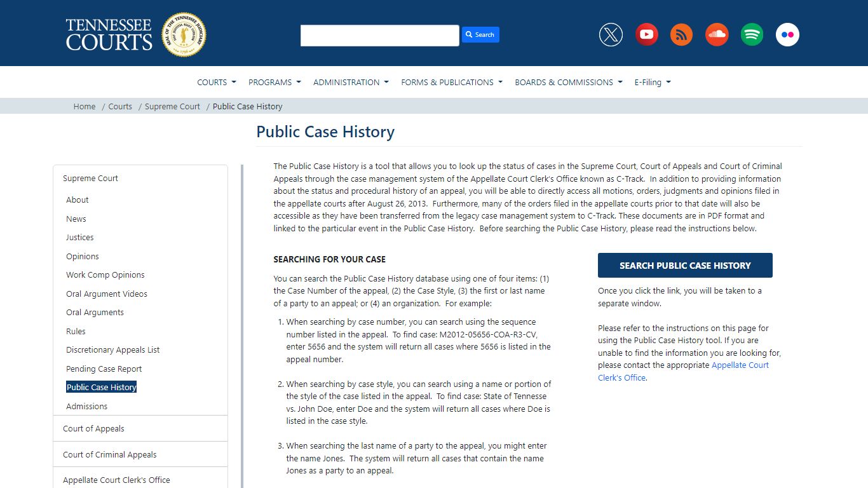Screen dimensions: 868x488
Task: Click the blue Search button
Action: (x=480, y=35)
